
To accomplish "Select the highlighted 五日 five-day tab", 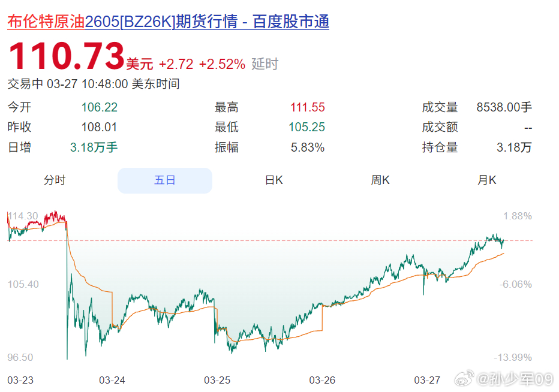I will pyautogui.click(x=164, y=179).
